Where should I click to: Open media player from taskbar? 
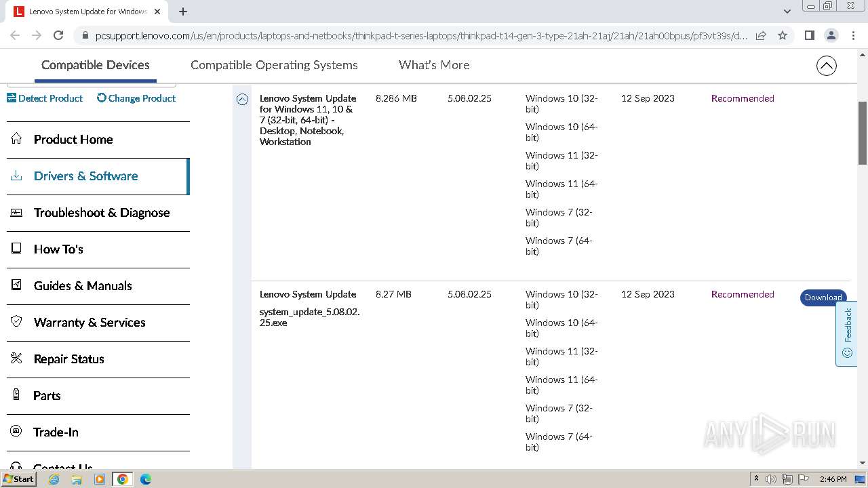(100, 479)
